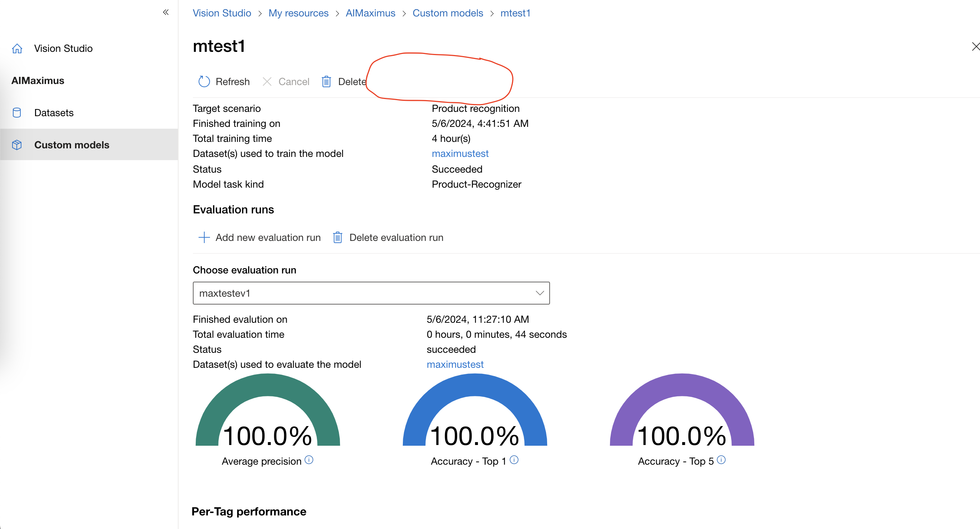Open the Vision Studio breadcrumb link

[x=222, y=13]
